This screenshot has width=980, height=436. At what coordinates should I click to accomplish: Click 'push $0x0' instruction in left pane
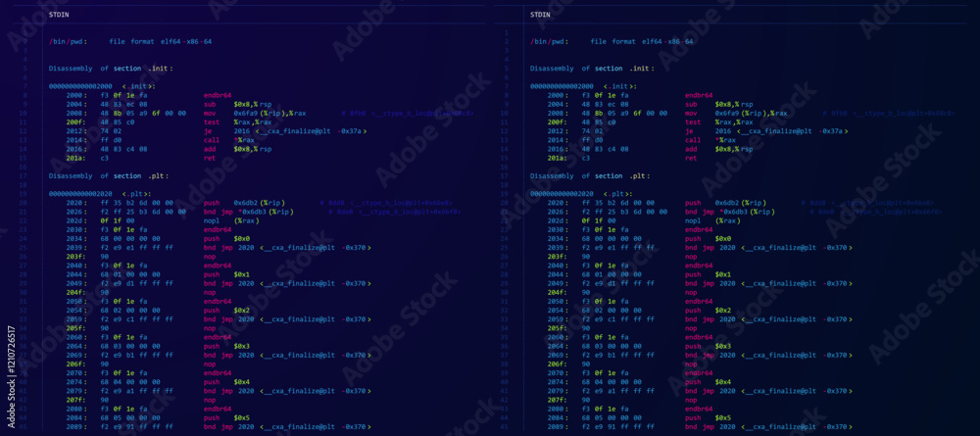click(227, 239)
